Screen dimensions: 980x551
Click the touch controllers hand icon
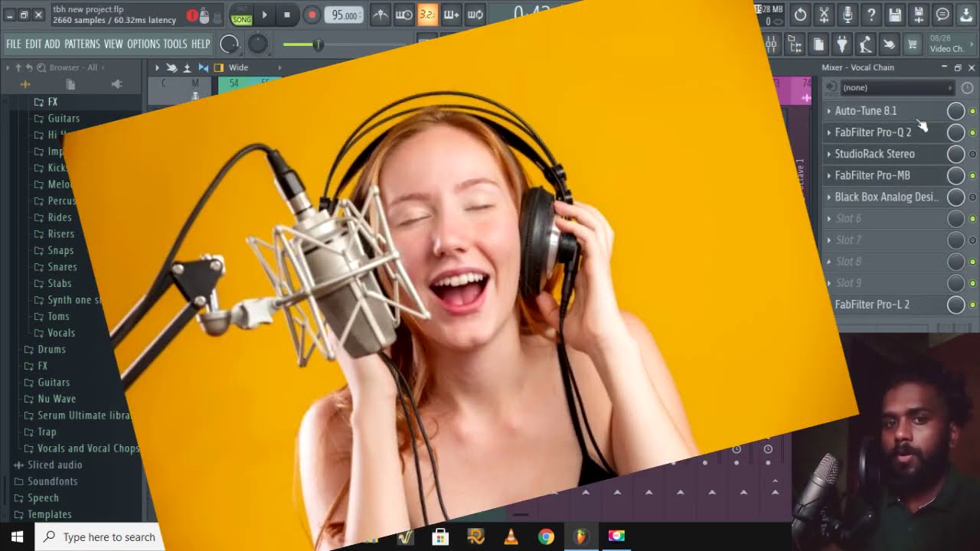(x=889, y=45)
